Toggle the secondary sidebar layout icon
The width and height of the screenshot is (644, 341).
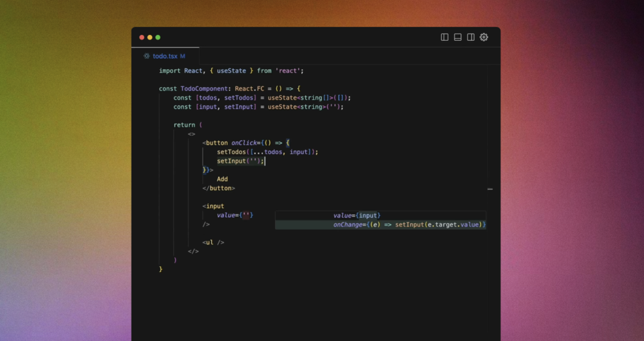[x=471, y=38]
